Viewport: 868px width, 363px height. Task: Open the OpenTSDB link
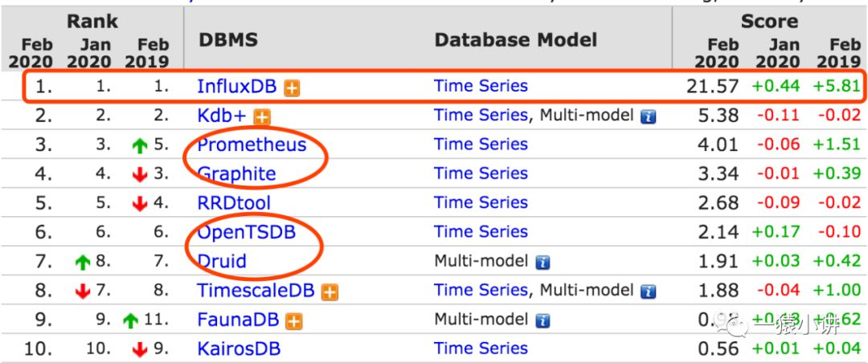tap(246, 233)
